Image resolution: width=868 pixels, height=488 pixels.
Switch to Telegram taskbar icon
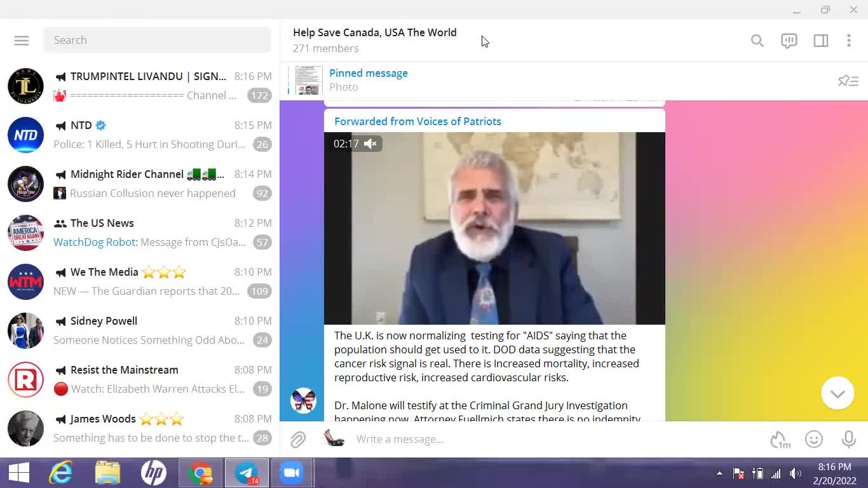tap(247, 473)
